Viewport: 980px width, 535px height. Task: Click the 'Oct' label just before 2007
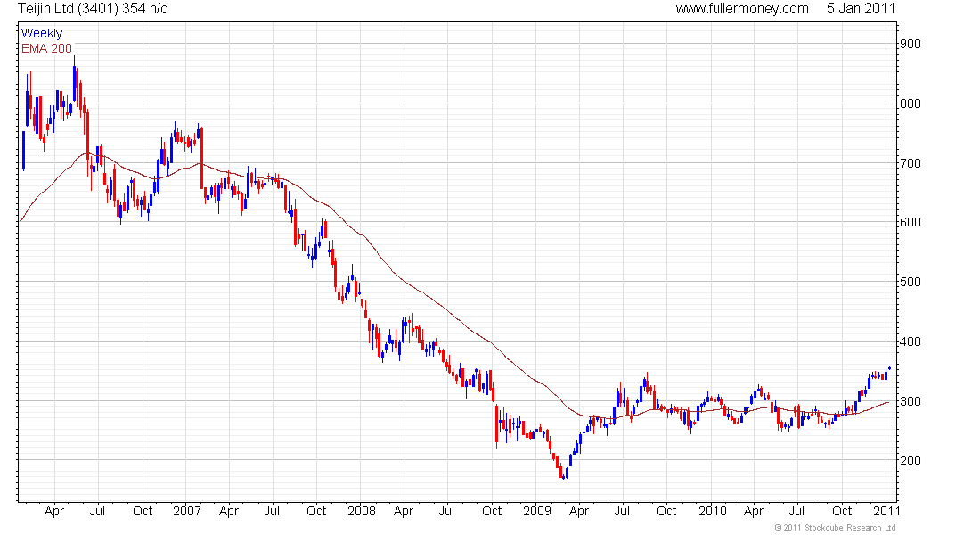coord(143,511)
